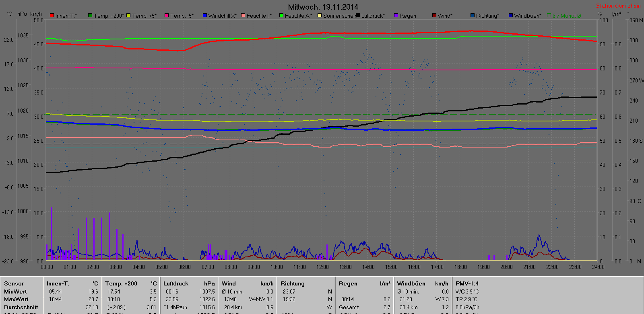
Task: Click the WC 3.9 °C value
Action: (467, 291)
